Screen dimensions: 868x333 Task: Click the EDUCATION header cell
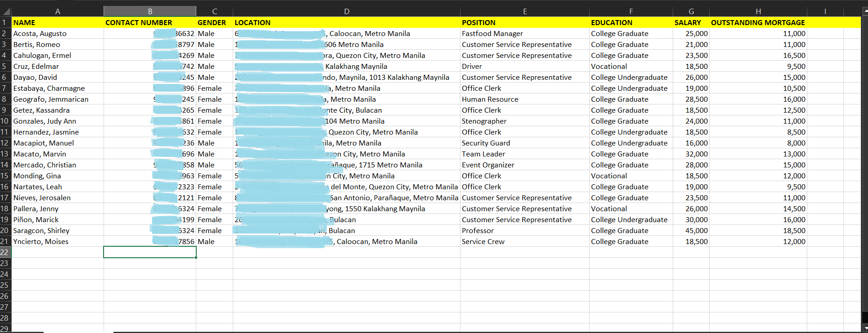[x=631, y=22]
